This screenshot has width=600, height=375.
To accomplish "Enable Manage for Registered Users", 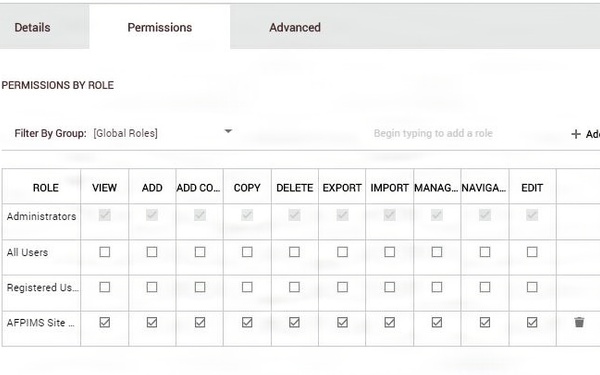I will pos(437,287).
